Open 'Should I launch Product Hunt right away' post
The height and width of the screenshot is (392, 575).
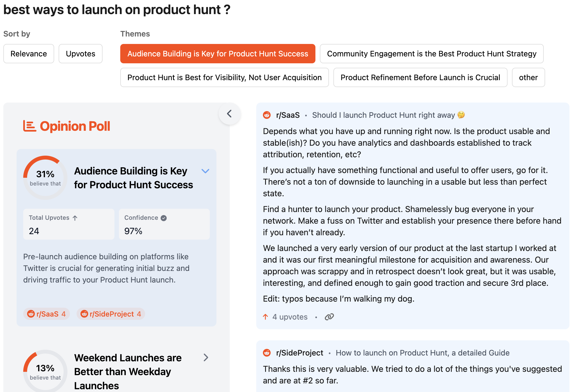coord(383,115)
